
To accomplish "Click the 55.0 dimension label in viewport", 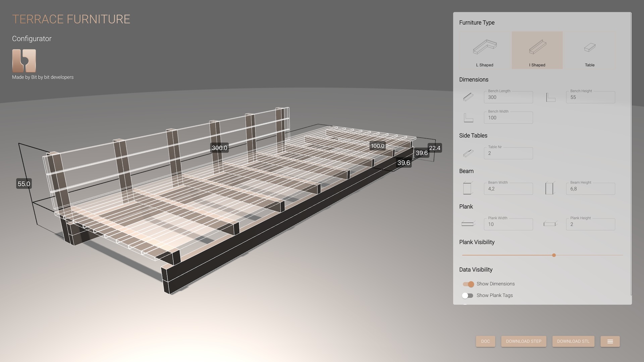I will (x=24, y=184).
